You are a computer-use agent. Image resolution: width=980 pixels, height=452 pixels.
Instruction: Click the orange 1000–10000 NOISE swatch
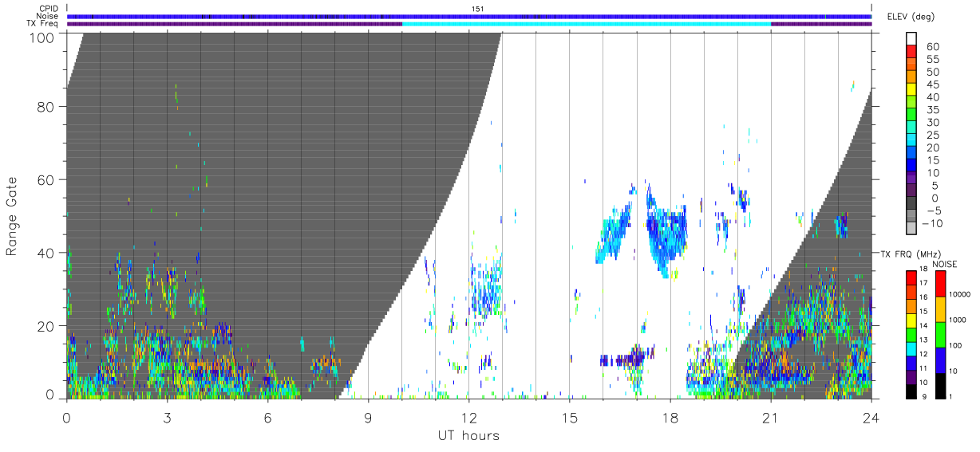(x=941, y=309)
